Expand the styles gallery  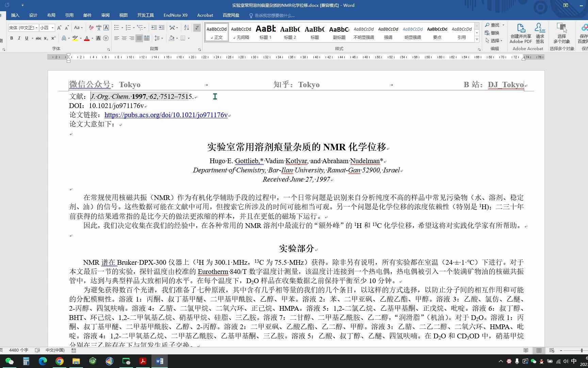point(477,40)
